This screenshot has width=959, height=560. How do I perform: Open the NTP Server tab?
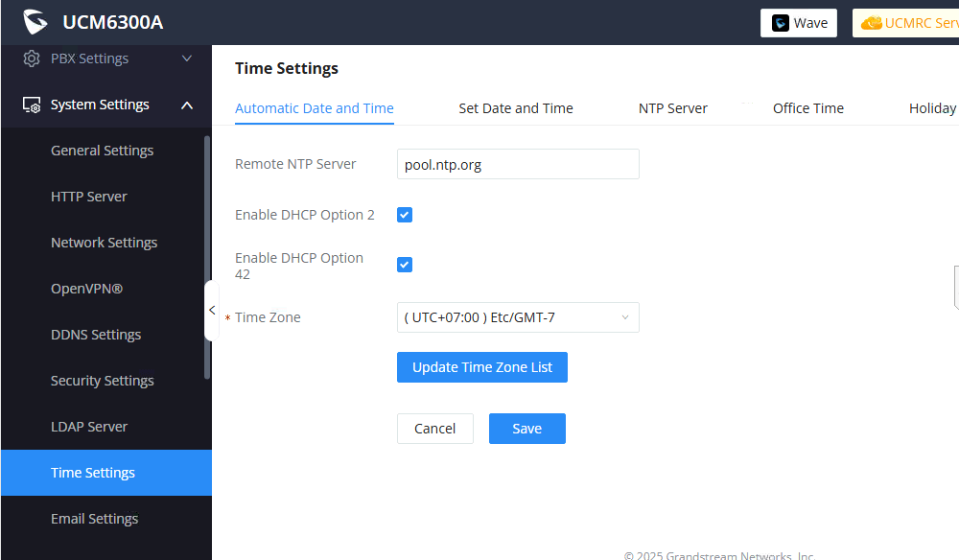pos(672,108)
